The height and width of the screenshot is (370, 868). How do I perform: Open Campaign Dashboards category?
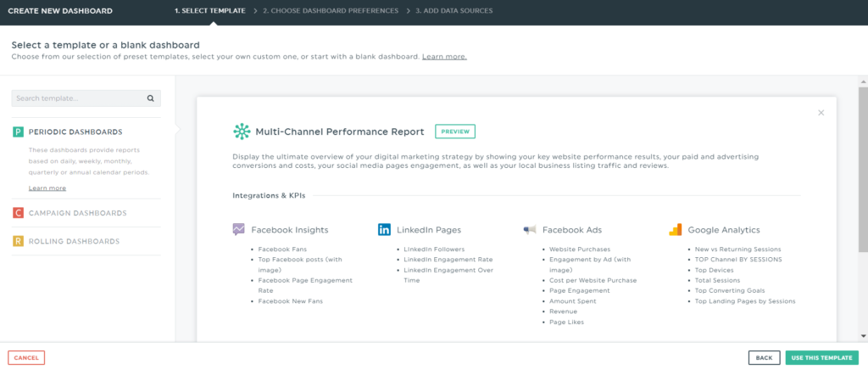point(77,213)
